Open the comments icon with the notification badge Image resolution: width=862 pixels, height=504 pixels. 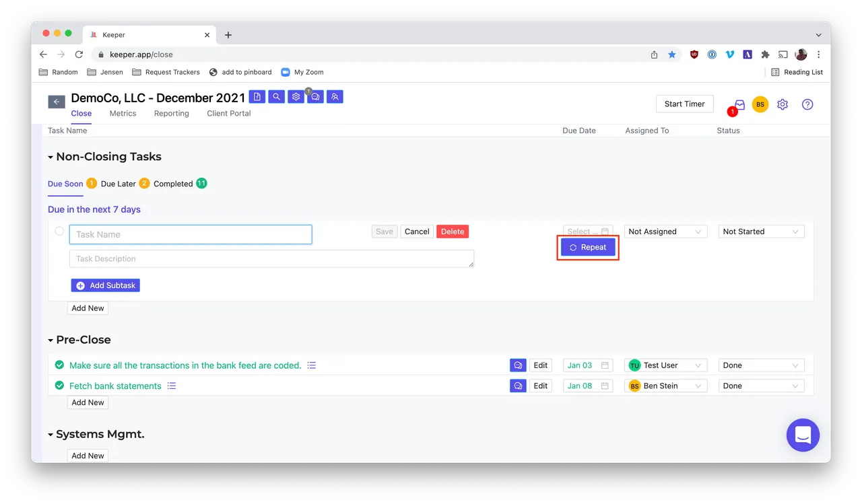[315, 96]
